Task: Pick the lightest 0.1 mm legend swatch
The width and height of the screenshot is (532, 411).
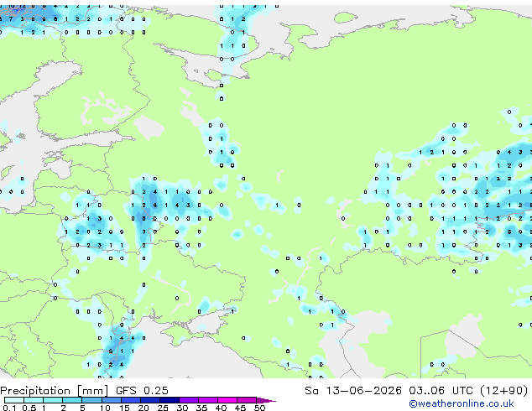Action: [x=14, y=400]
